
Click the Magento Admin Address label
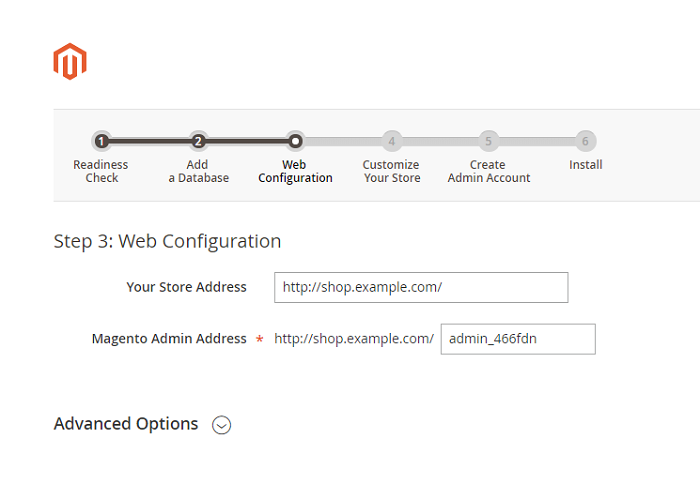click(x=169, y=339)
